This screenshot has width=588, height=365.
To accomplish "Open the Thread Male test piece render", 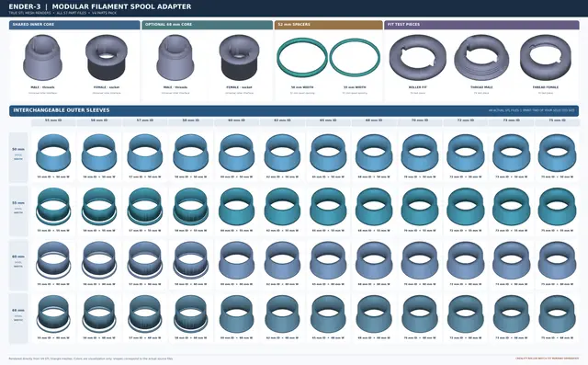I will click(481, 57).
